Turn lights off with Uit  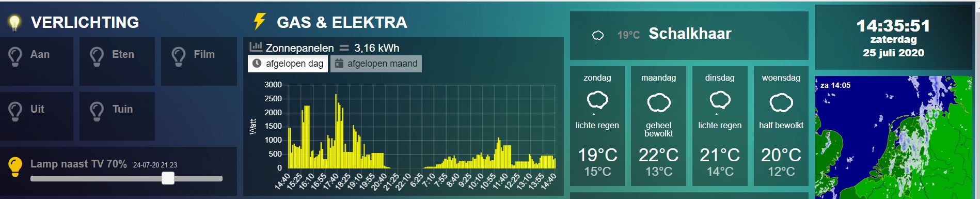pos(37,116)
